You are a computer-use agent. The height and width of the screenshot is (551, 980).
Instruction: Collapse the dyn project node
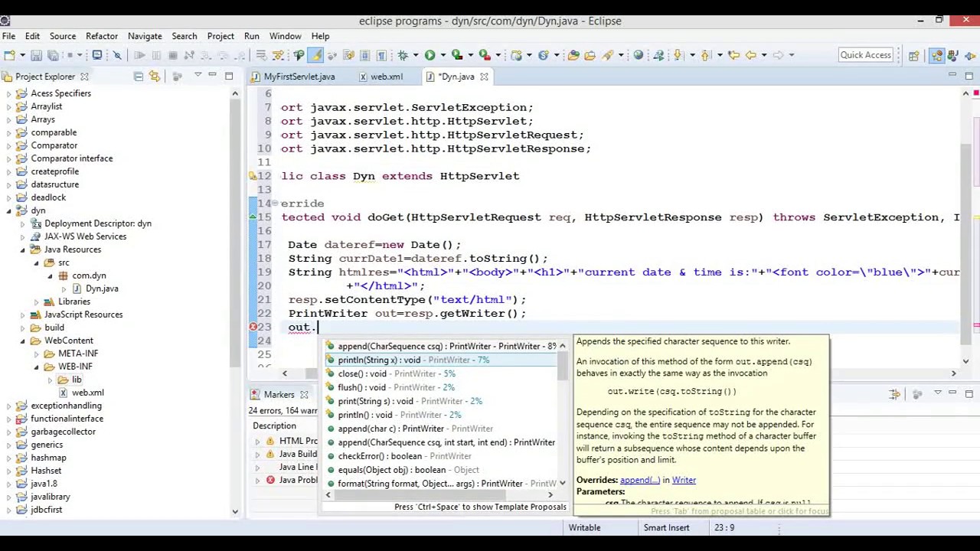coord(8,210)
